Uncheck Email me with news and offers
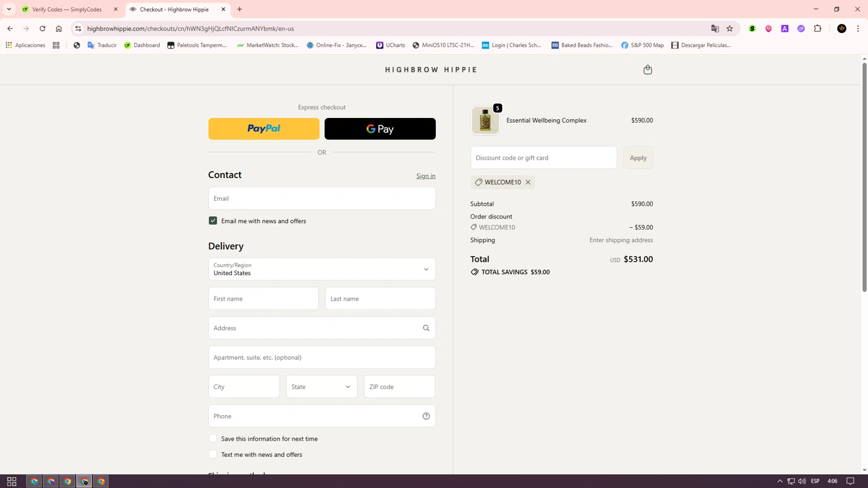This screenshot has width=868, height=488. click(213, 221)
